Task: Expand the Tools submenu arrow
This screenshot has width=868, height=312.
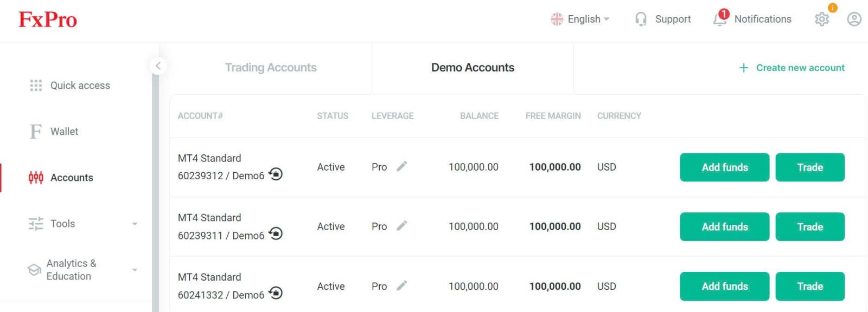Action: click(135, 224)
